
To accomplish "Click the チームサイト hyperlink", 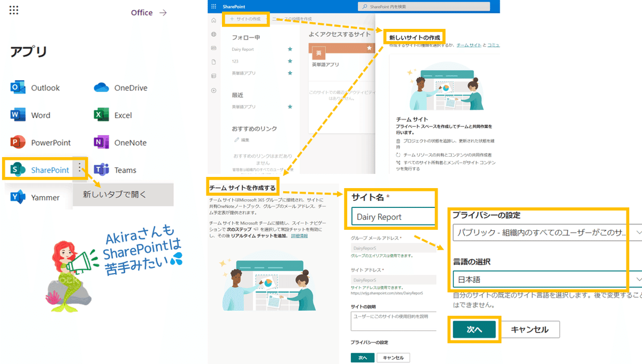I will (469, 45).
